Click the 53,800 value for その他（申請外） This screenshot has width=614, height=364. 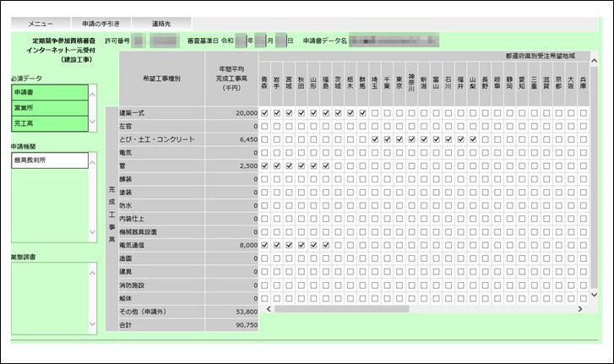click(247, 312)
